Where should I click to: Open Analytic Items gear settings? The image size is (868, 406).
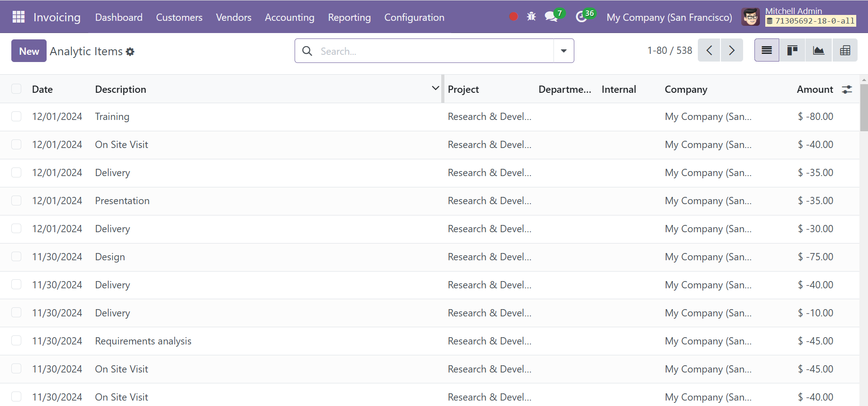130,52
